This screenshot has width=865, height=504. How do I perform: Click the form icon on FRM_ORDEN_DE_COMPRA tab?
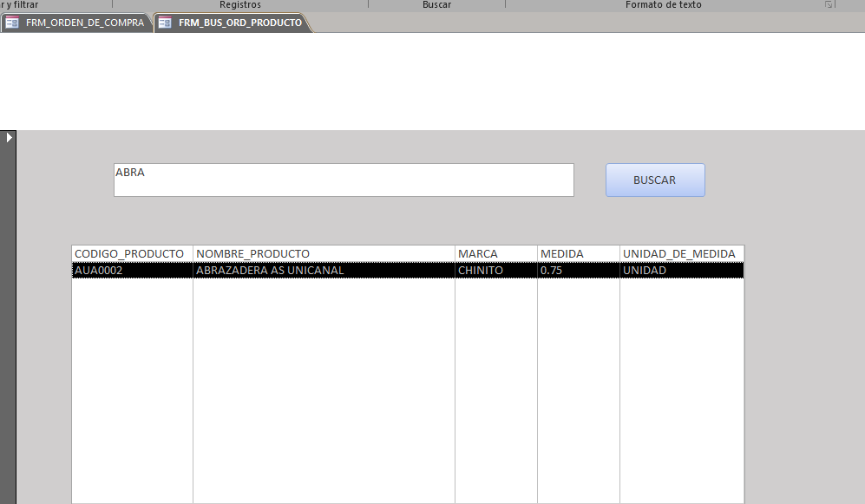12,23
